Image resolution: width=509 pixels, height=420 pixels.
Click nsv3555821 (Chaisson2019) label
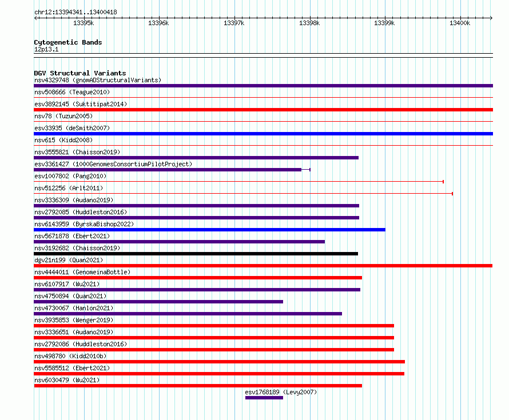[77, 152]
